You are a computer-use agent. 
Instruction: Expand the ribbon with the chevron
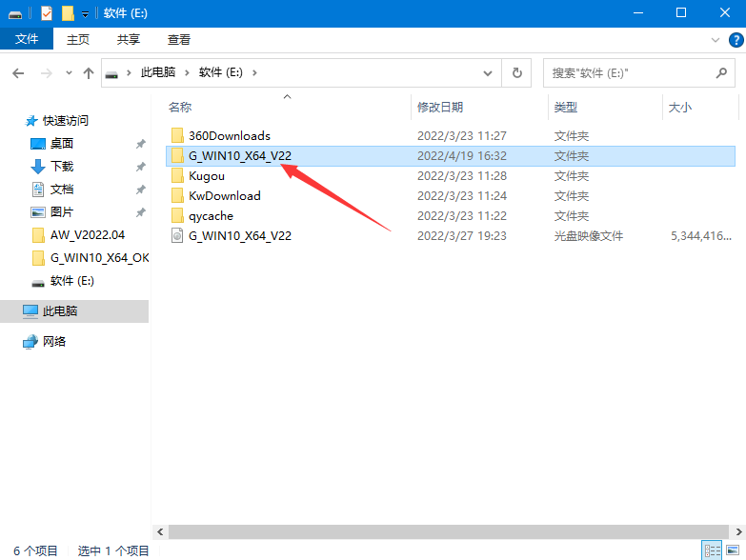click(716, 40)
